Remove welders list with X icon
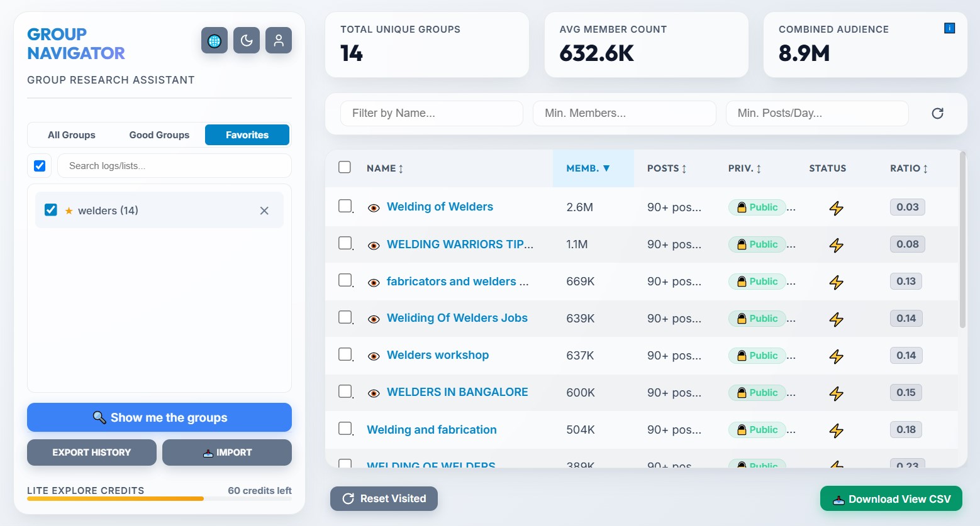The image size is (980, 526). pos(264,211)
